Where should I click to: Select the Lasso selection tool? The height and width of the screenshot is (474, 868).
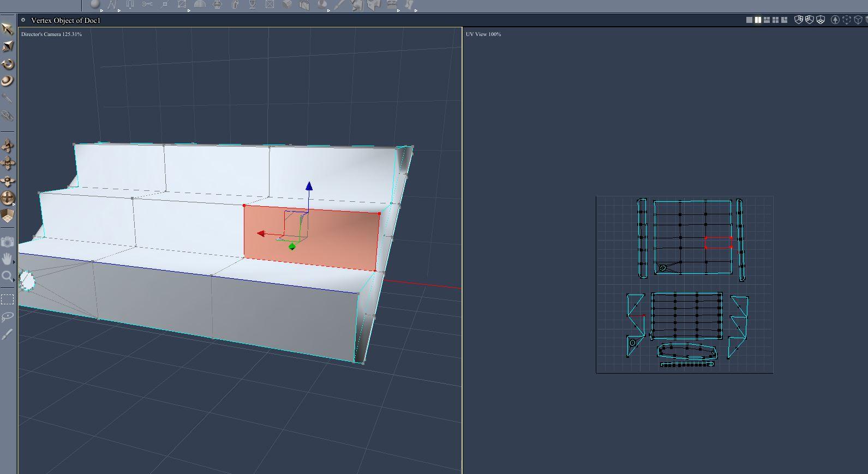pyautogui.click(x=8, y=317)
